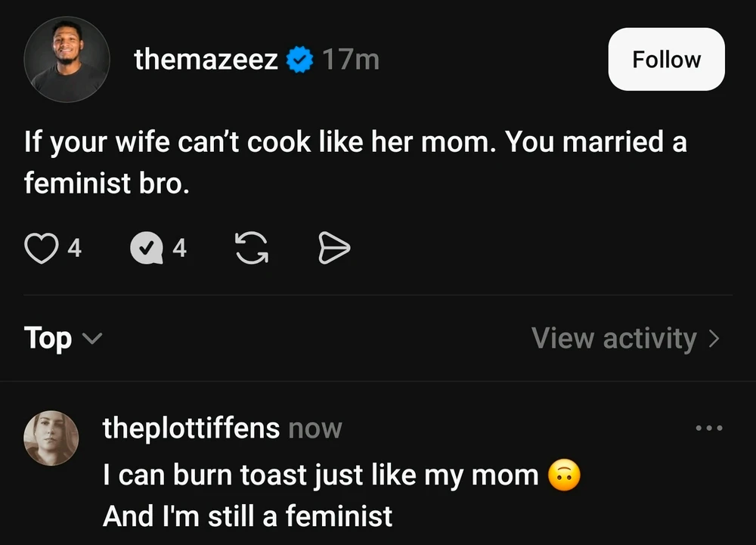Click the like count number 4
This screenshot has width=756, height=545.
(74, 248)
